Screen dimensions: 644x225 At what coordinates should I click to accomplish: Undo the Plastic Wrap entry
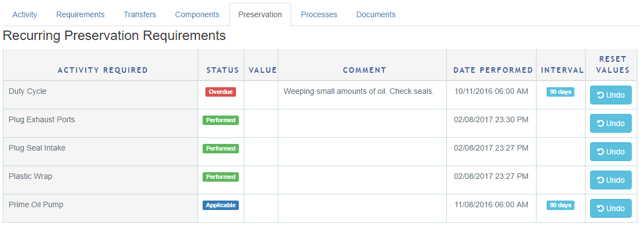click(611, 180)
